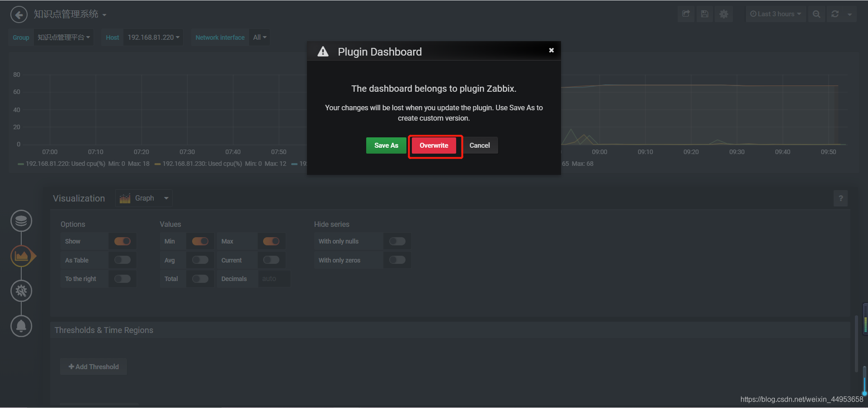Click the Add Threshold button
The width and height of the screenshot is (868, 408).
[94, 367]
